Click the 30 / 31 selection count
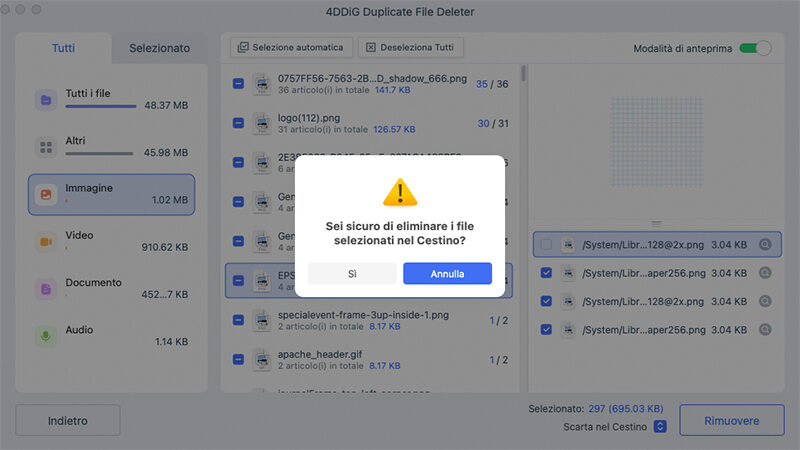This screenshot has width=800, height=450. tap(493, 123)
